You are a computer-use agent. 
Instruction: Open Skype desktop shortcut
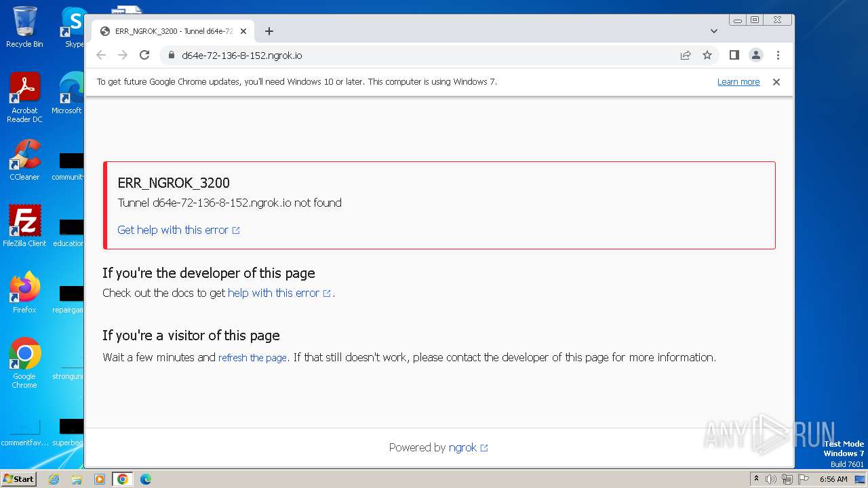click(x=73, y=27)
